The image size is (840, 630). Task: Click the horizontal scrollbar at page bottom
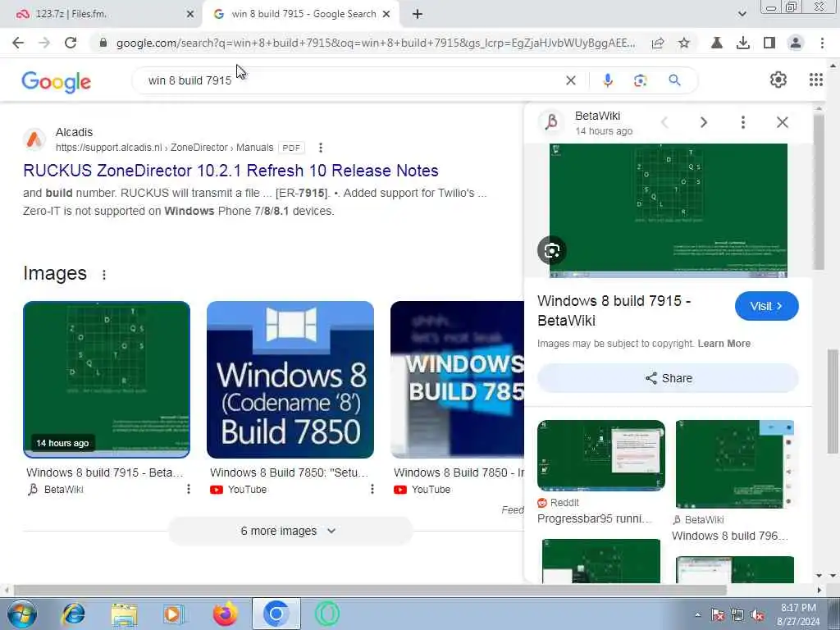point(370,590)
